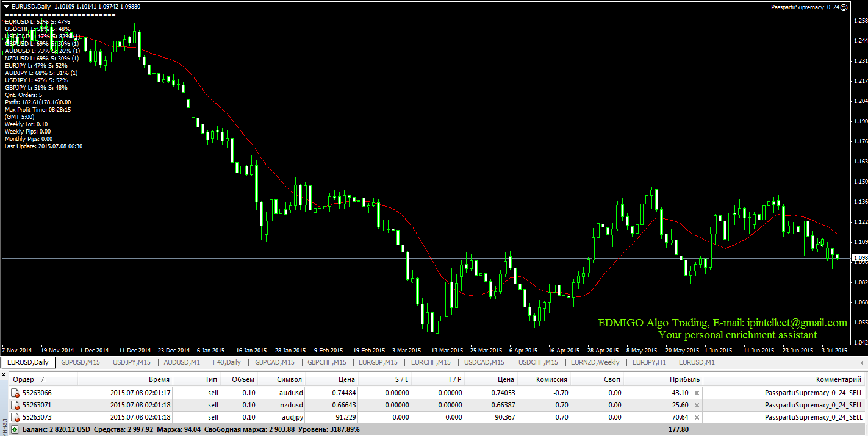Switch to the GBPUSD,M15 chart tab

click(x=81, y=362)
